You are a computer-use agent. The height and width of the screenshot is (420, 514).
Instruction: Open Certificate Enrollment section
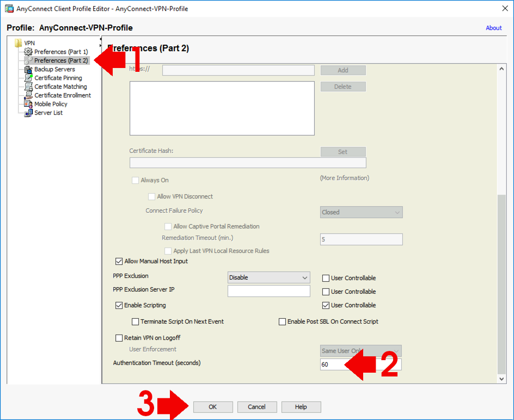63,95
